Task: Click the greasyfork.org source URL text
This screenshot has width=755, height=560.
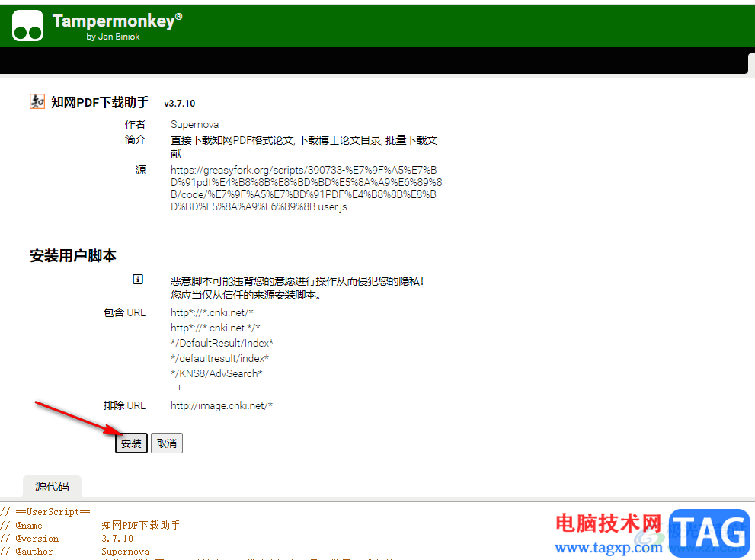Action: click(306, 188)
